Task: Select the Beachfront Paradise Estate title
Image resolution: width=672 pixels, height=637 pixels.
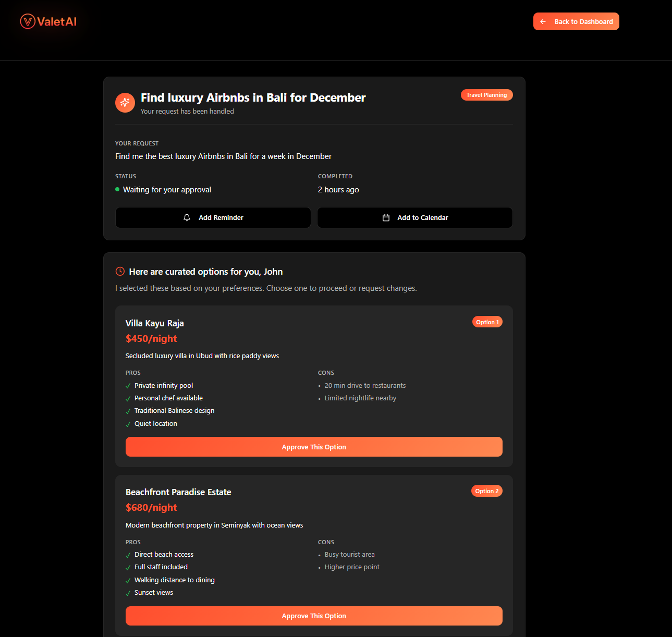Action: [x=178, y=492]
